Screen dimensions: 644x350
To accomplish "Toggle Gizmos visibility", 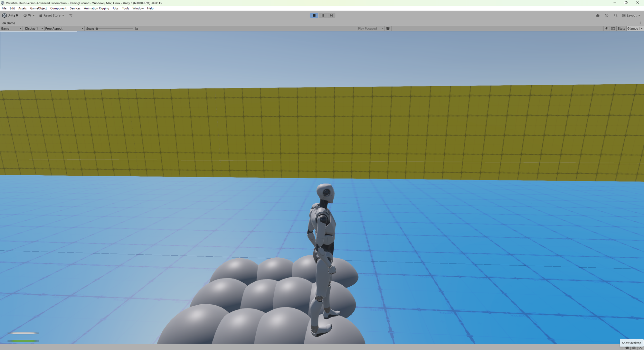I will 633,29.
